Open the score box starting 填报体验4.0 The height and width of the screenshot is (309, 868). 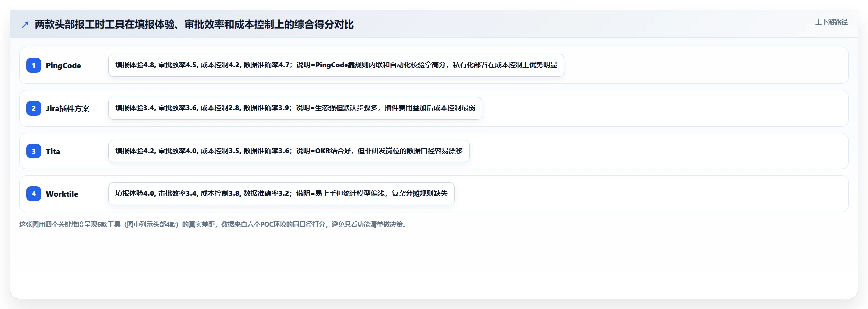tap(281, 194)
